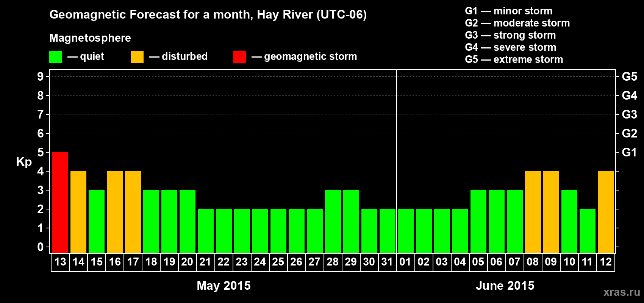Click the date label 07 on axis
The height and width of the screenshot is (303, 644).
pyautogui.click(x=514, y=262)
